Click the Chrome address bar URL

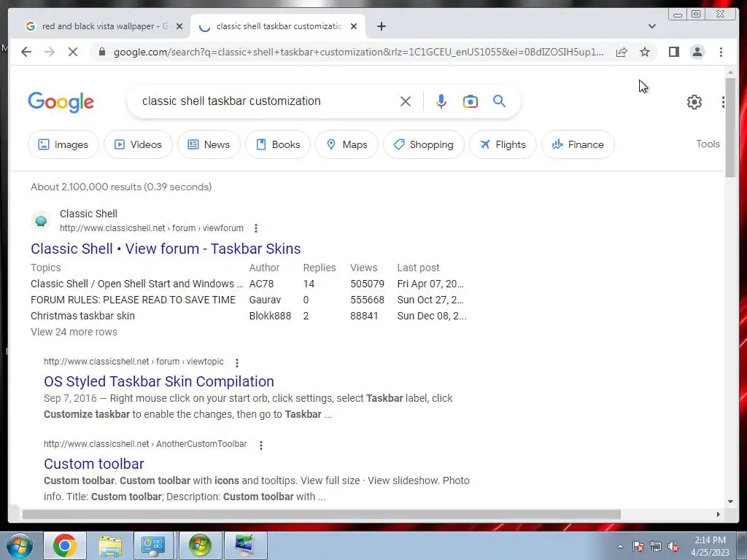coord(359,52)
